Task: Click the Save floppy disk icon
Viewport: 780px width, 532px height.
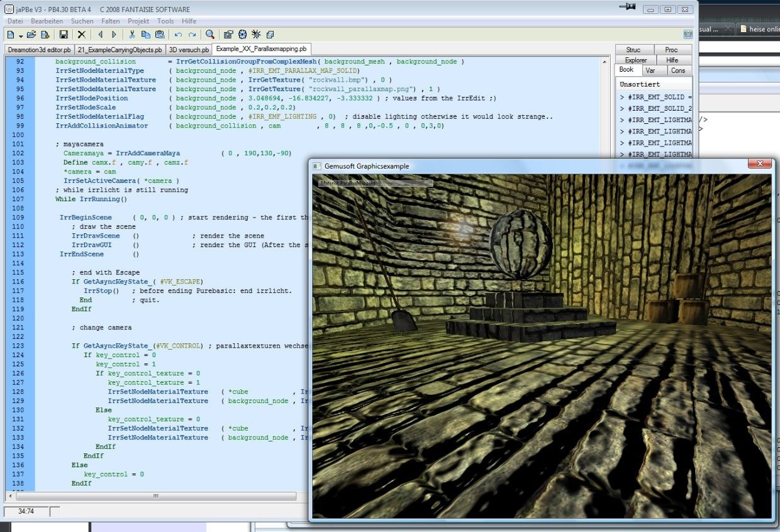Action: tap(64, 35)
